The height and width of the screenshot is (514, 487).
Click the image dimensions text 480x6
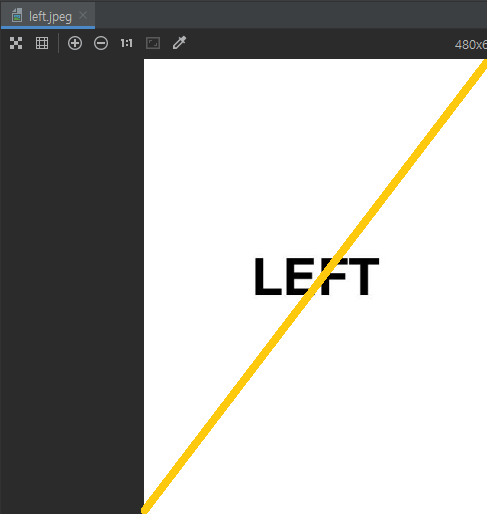(471, 45)
